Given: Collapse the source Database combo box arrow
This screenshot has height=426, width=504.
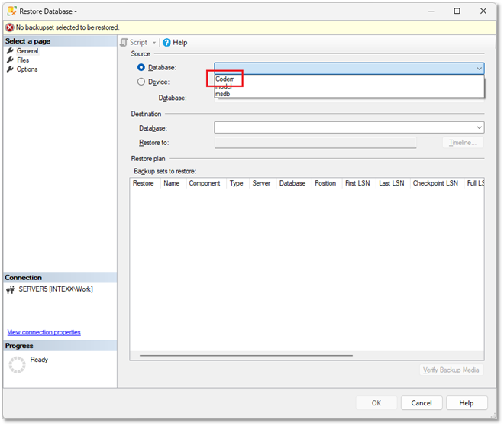Looking at the screenshot, I should (x=479, y=69).
